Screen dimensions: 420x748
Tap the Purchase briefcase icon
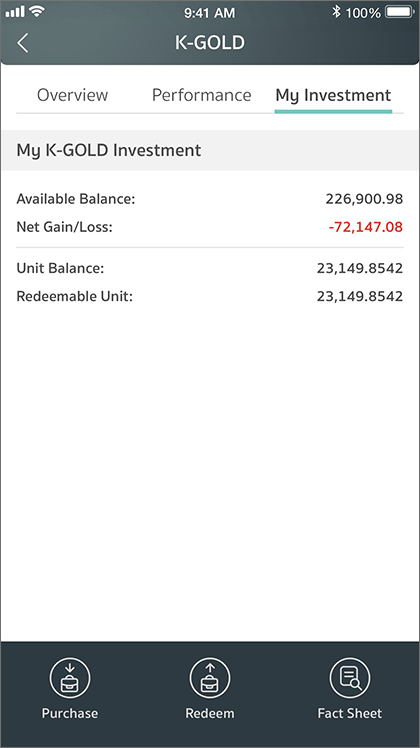[70, 677]
